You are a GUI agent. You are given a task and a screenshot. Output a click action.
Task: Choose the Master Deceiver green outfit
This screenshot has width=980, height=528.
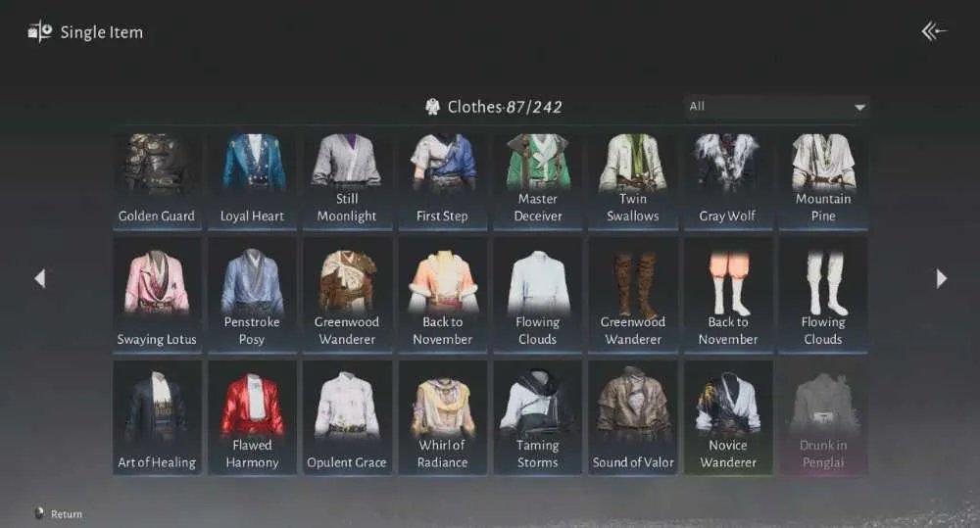537,179
